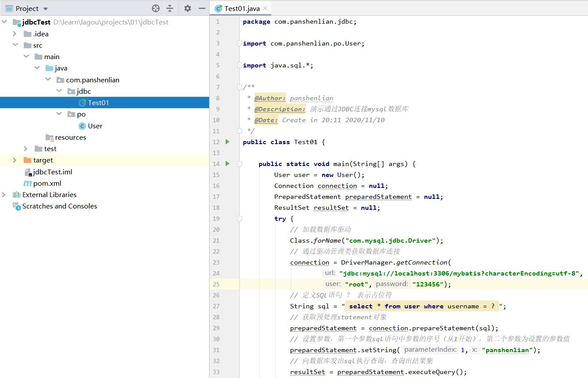Click the Project window icon in header

pyautogui.click(x=9, y=8)
